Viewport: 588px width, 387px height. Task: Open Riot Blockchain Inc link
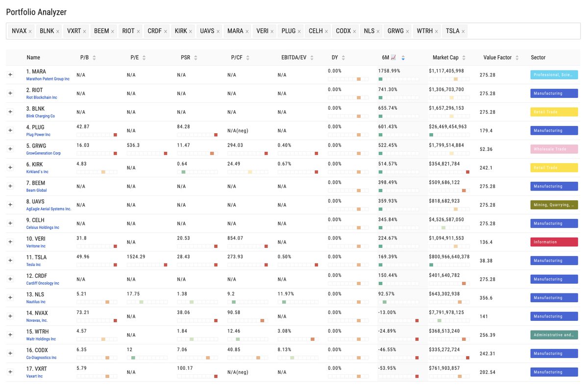(x=42, y=97)
